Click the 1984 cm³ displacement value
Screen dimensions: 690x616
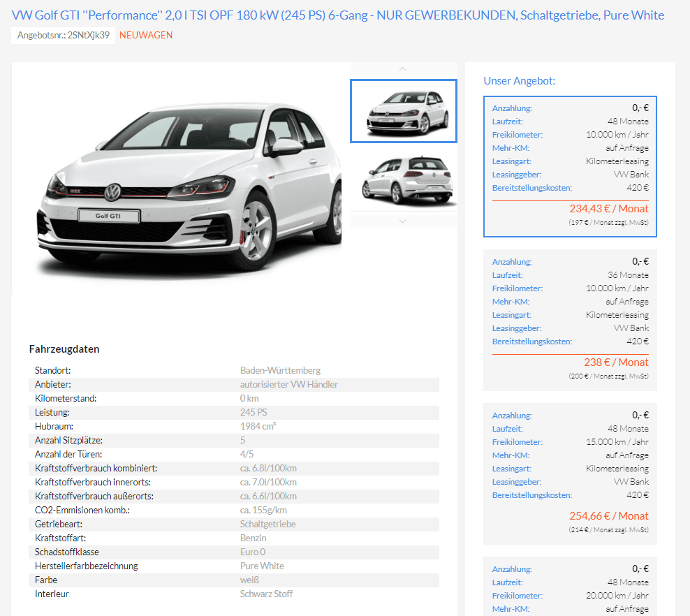click(258, 426)
